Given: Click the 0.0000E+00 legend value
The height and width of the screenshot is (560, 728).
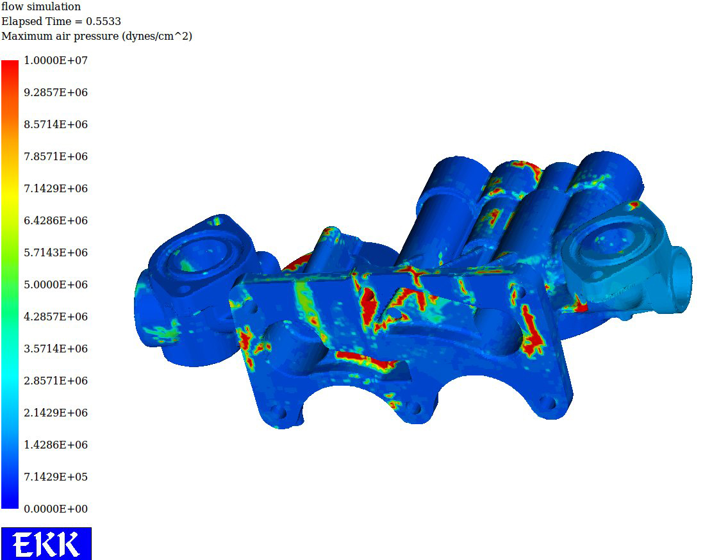Looking at the screenshot, I should [56, 509].
